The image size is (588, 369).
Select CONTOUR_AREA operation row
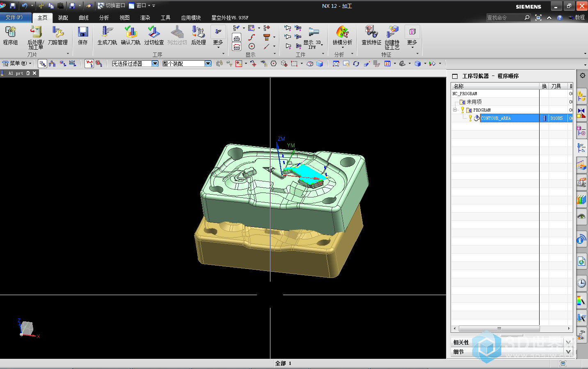tap(511, 118)
